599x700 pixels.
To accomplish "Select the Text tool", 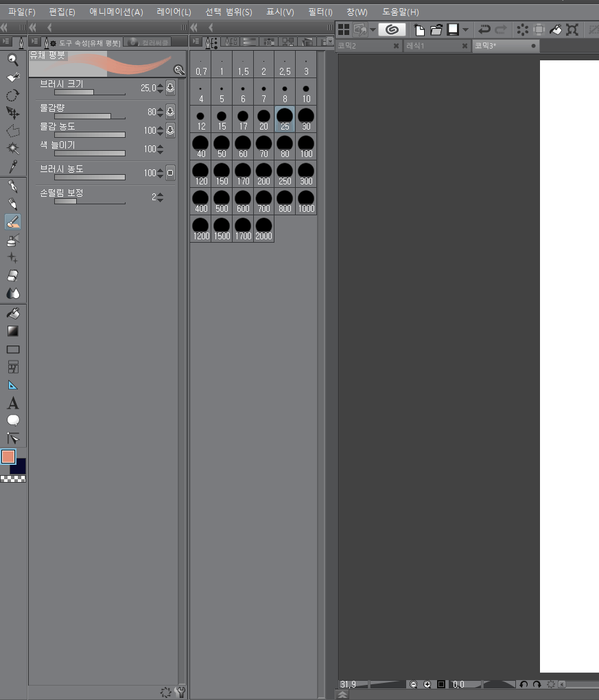I will [x=12, y=403].
